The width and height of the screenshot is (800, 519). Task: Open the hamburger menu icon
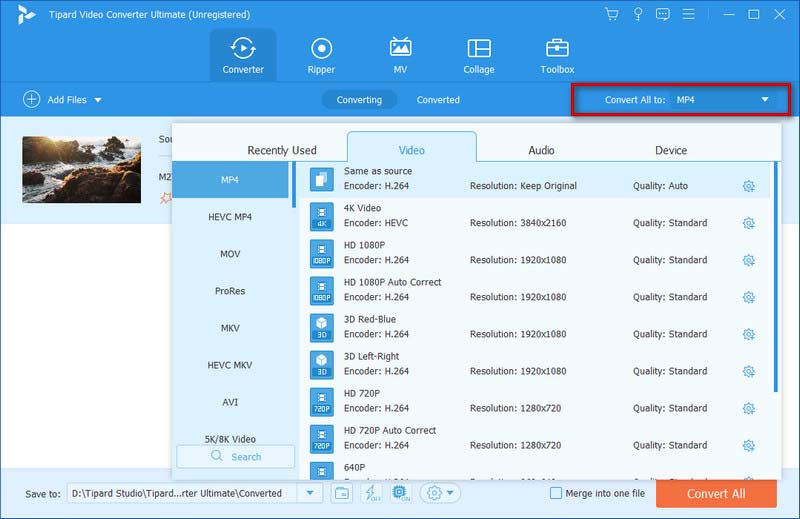click(x=688, y=14)
